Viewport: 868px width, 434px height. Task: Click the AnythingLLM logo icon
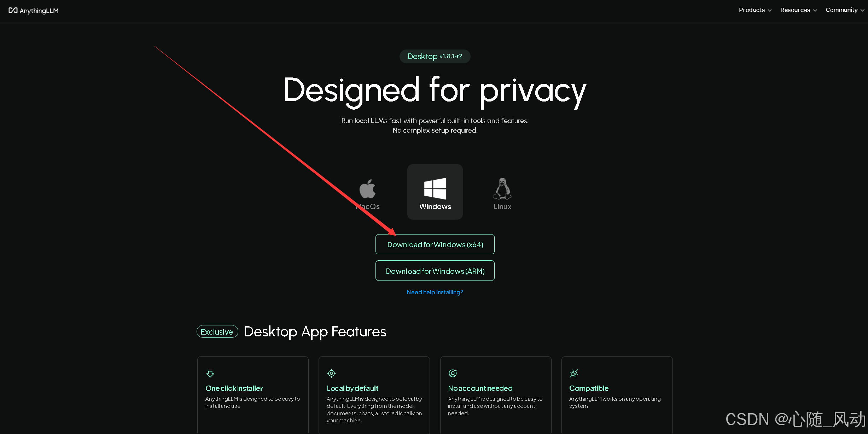pyautogui.click(x=13, y=11)
